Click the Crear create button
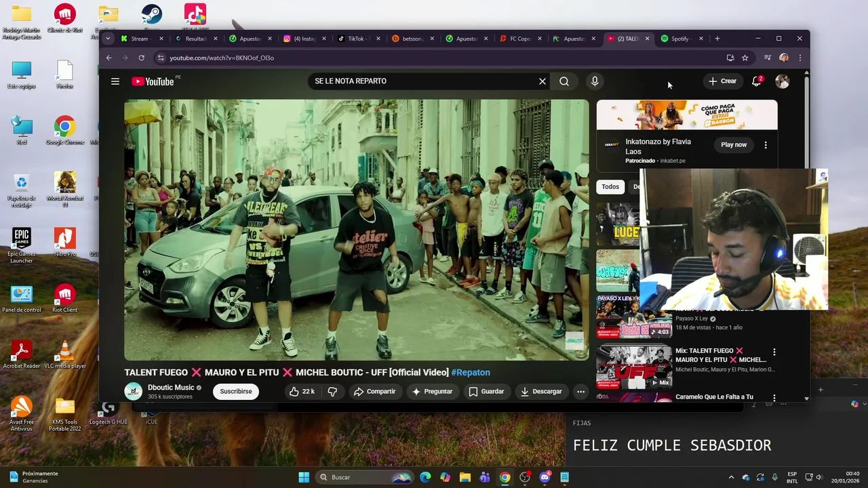The image size is (868, 488). (x=722, y=81)
